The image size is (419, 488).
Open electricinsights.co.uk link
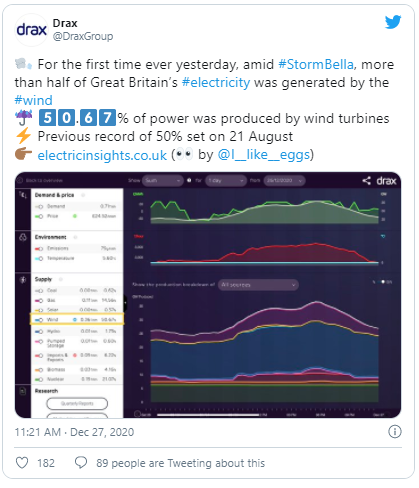[102, 155]
